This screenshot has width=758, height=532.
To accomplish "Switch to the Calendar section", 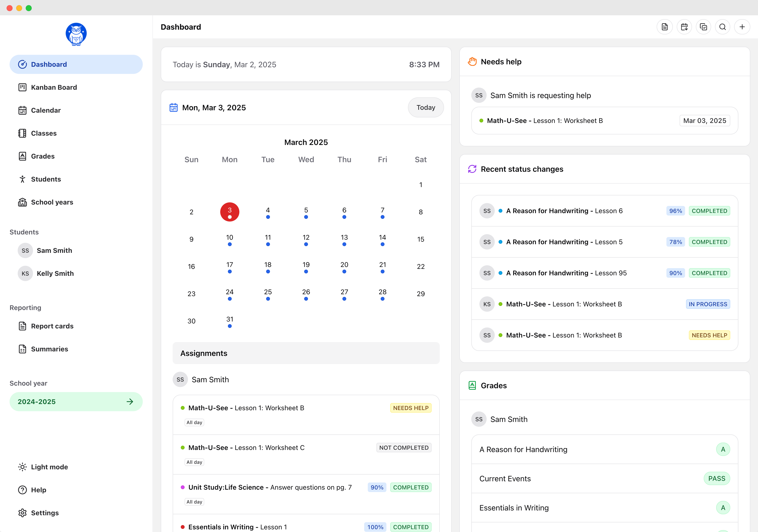I will tap(46, 110).
